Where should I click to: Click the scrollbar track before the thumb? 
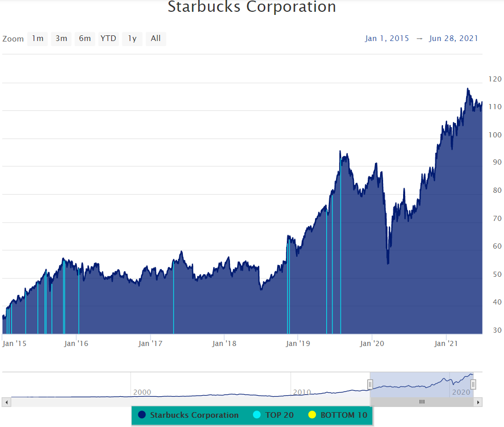(x=191, y=402)
